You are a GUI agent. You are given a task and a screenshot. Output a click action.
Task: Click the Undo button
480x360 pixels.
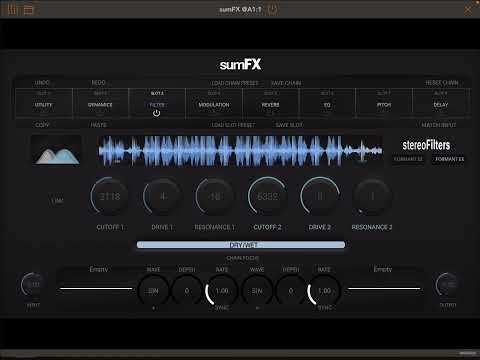42,82
